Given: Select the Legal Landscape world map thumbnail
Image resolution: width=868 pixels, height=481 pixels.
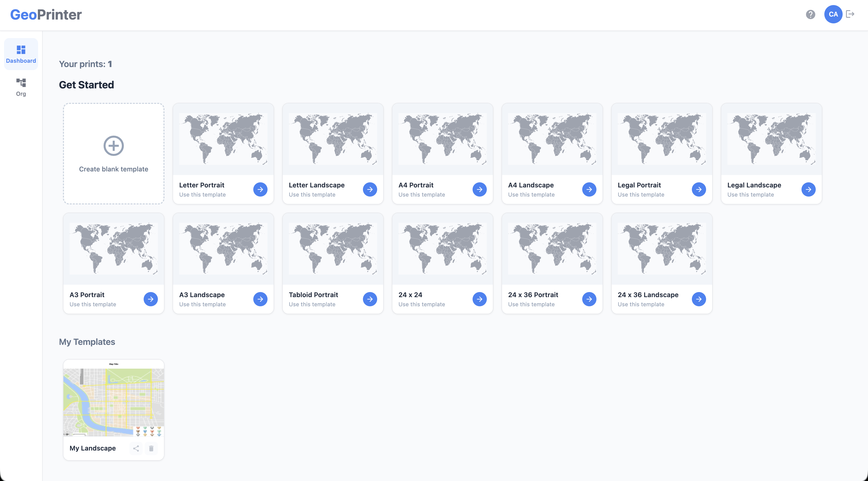Looking at the screenshot, I should pos(771,139).
